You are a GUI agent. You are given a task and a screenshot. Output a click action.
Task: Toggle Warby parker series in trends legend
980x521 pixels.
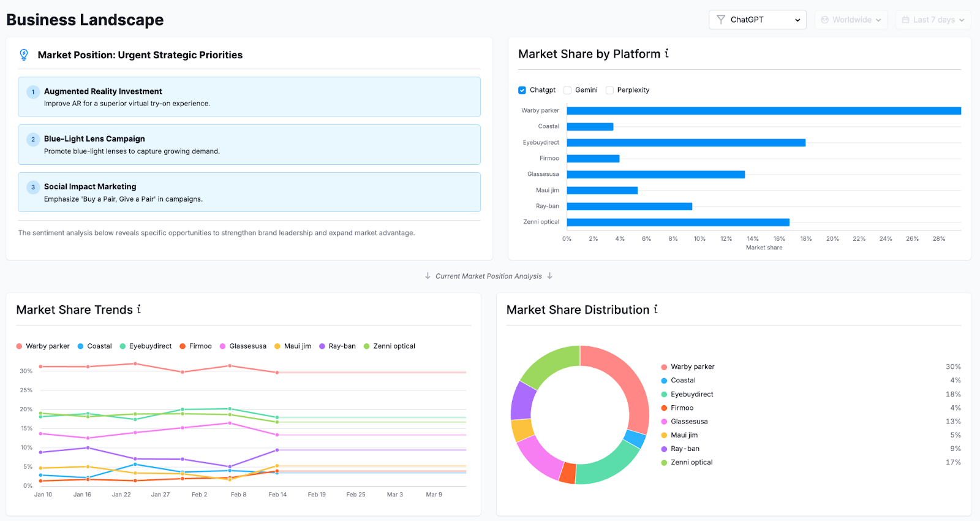pyautogui.click(x=43, y=346)
